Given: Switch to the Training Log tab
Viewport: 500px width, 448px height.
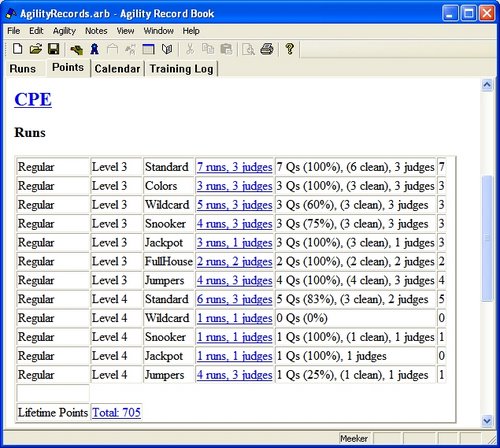Looking at the screenshot, I should (x=181, y=69).
